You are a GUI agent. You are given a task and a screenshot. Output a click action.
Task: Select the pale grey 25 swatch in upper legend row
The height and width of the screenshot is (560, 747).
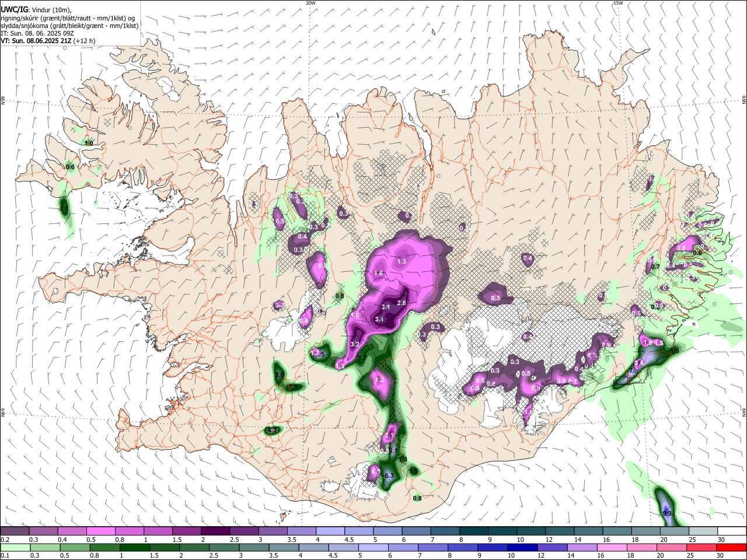pyautogui.click(x=703, y=531)
